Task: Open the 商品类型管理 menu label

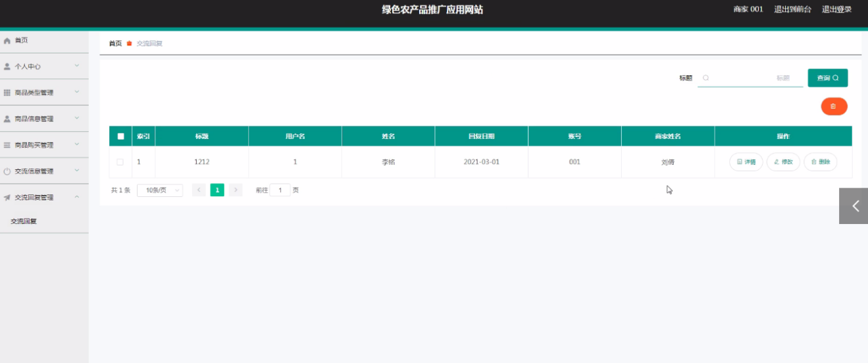Action: [x=34, y=93]
